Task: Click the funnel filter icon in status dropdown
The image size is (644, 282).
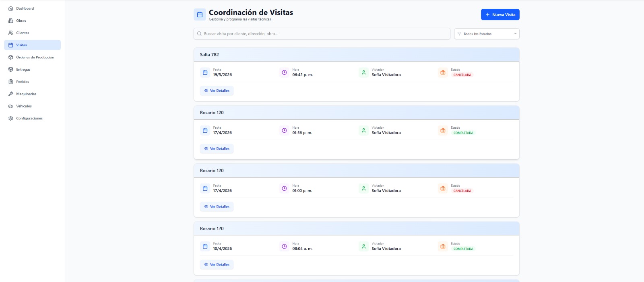Action: coord(459,34)
